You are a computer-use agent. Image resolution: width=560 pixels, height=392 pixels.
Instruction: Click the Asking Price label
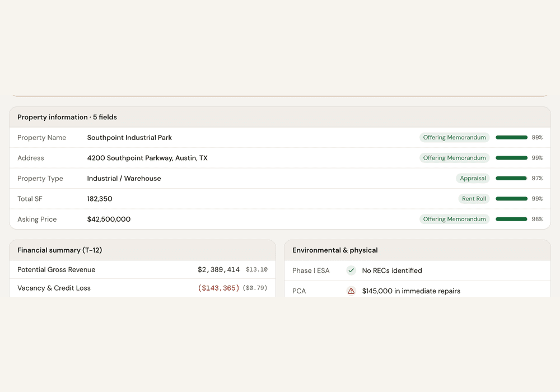[x=37, y=219]
